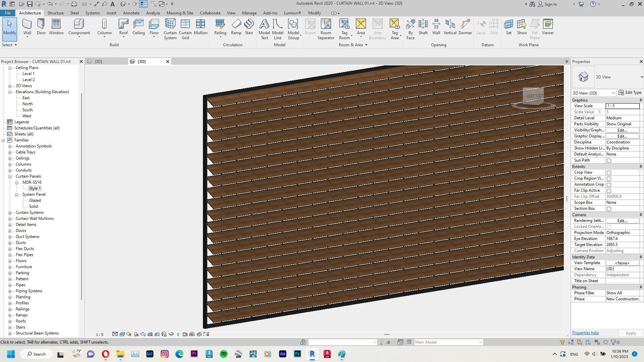Click the View Scale value field

(622, 106)
